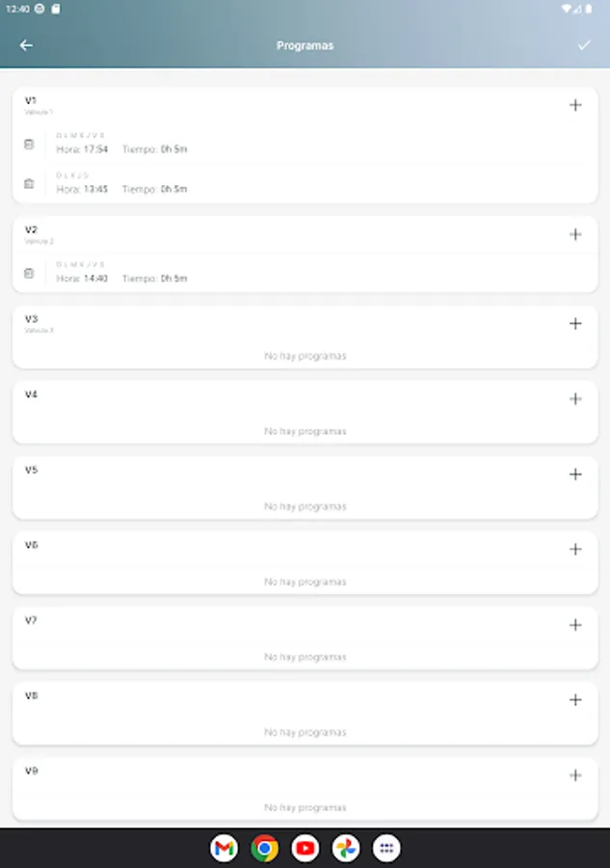Launch Chrome from the taskbar
The image size is (610, 868).
tap(264, 848)
